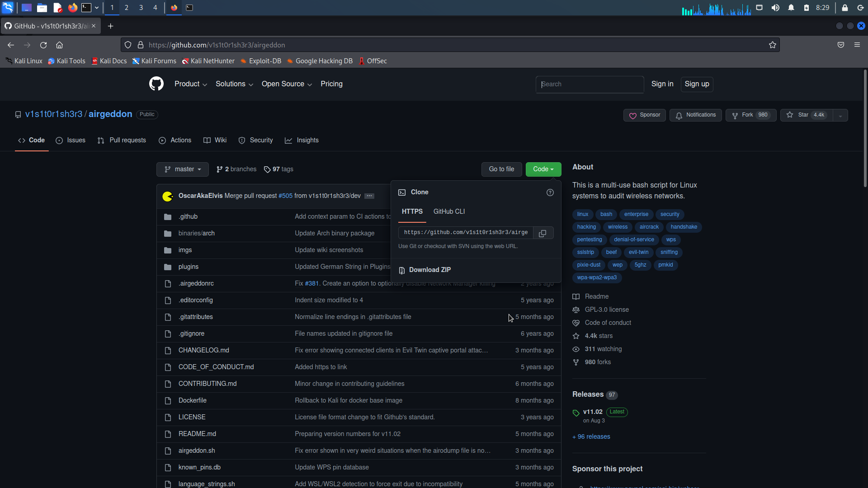View the 97 tags link
Image resolution: width=868 pixels, height=488 pixels.
pos(278,169)
